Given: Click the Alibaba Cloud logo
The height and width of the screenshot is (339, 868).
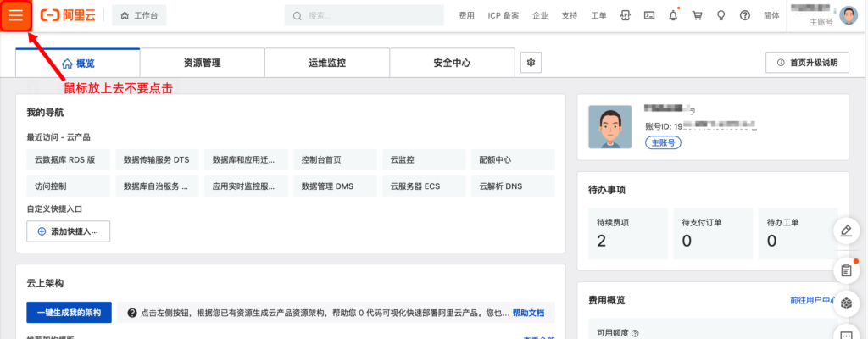Looking at the screenshot, I should (68, 15).
